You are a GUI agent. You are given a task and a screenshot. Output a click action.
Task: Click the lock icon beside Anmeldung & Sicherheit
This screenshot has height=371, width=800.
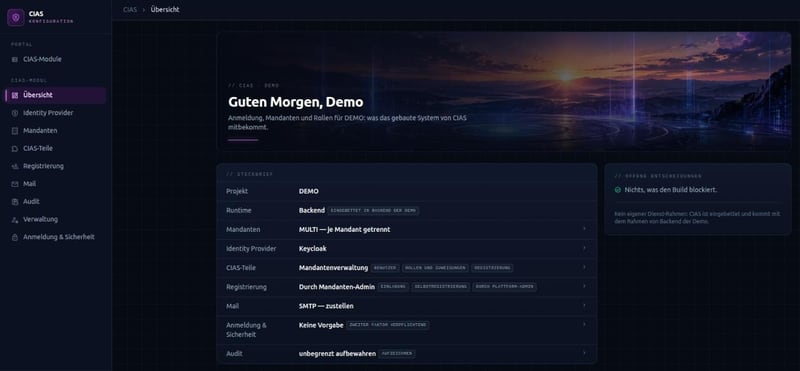pos(14,237)
